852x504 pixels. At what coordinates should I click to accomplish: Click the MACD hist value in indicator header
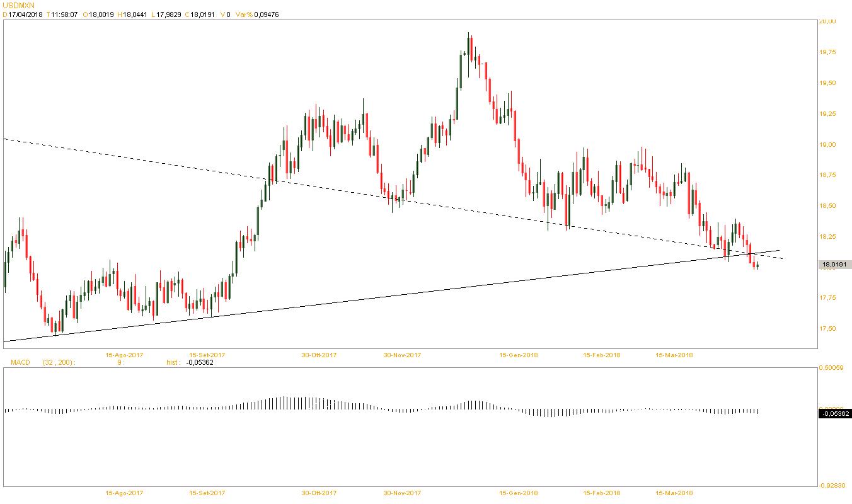[x=200, y=362]
